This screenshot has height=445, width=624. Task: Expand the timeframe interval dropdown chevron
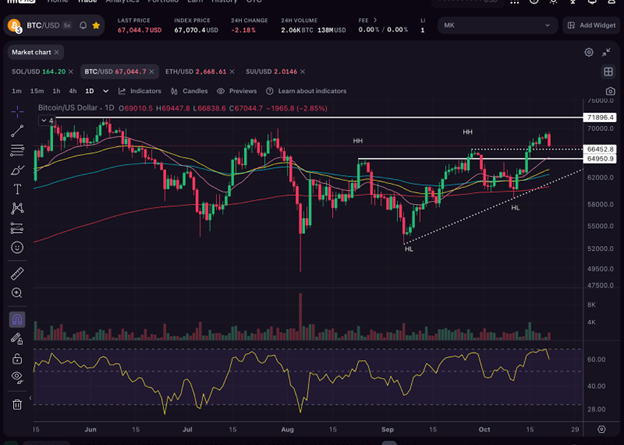click(x=106, y=91)
